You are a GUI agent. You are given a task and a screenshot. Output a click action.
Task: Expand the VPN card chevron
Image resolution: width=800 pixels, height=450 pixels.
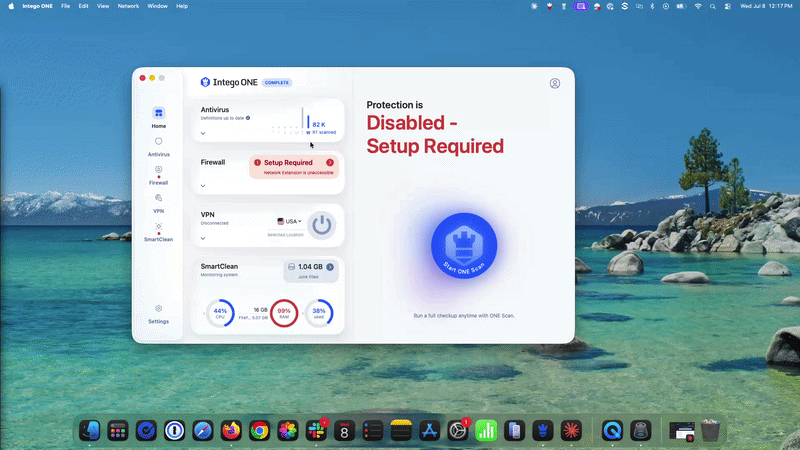(x=203, y=238)
